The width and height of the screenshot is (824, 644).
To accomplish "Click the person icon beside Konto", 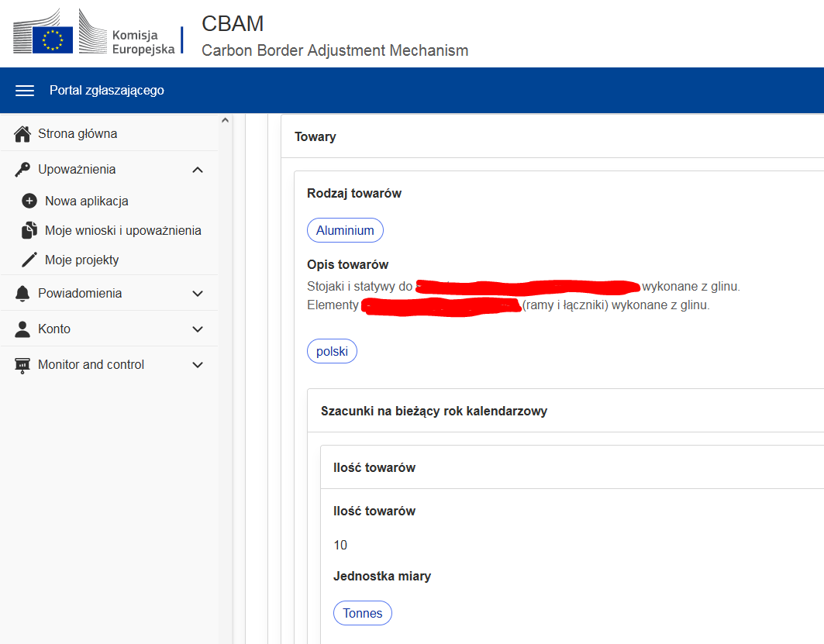I will pyautogui.click(x=22, y=329).
